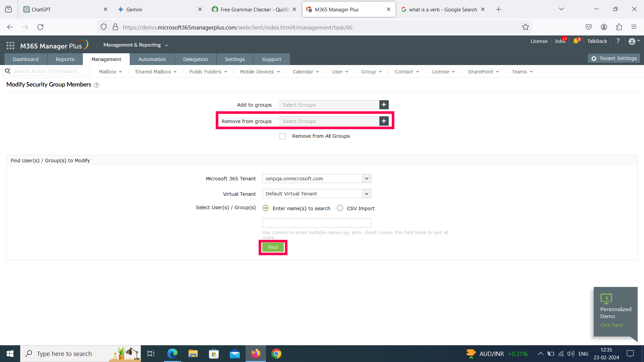The width and height of the screenshot is (644, 362).
Task: Click the Find button
Action: (272, 247)
